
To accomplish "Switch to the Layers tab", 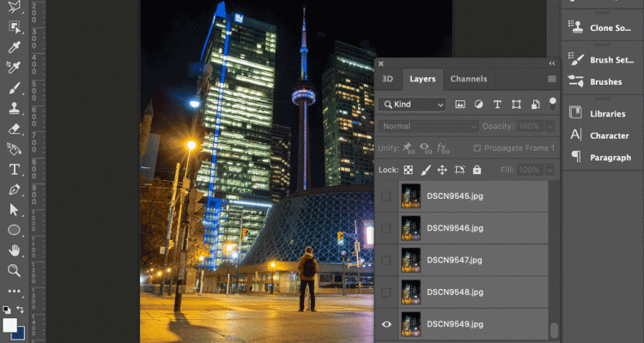I will (422, 79).
